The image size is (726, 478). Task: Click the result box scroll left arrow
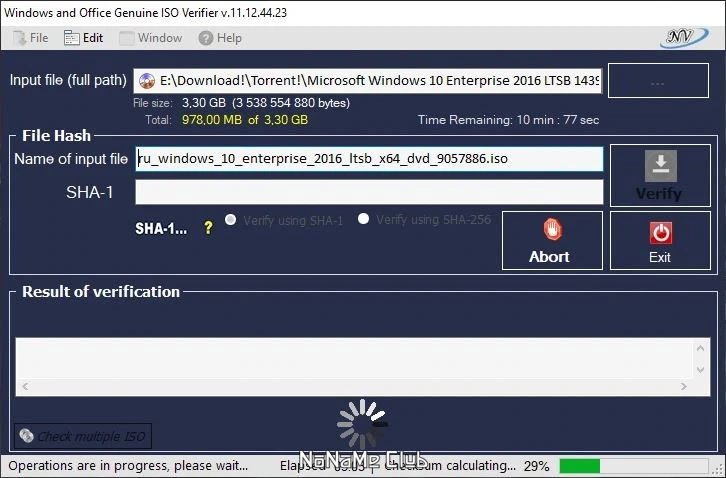(25, 386)
